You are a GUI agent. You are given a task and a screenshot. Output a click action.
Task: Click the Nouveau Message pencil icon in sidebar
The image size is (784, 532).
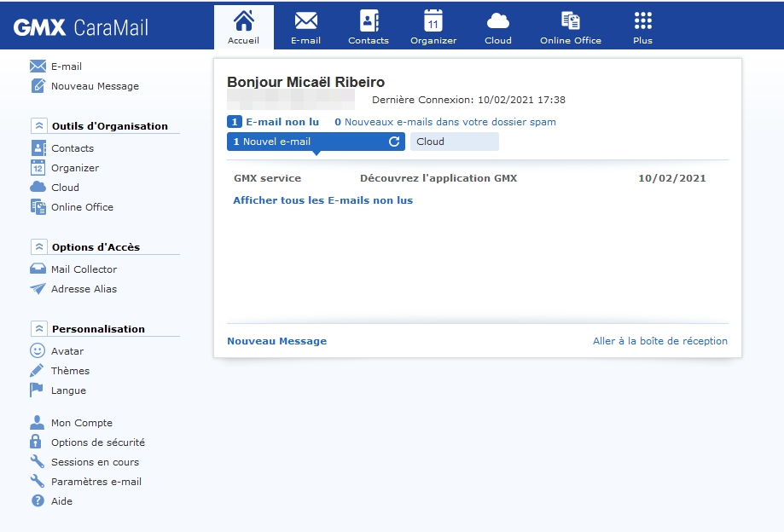coord(38,86)
